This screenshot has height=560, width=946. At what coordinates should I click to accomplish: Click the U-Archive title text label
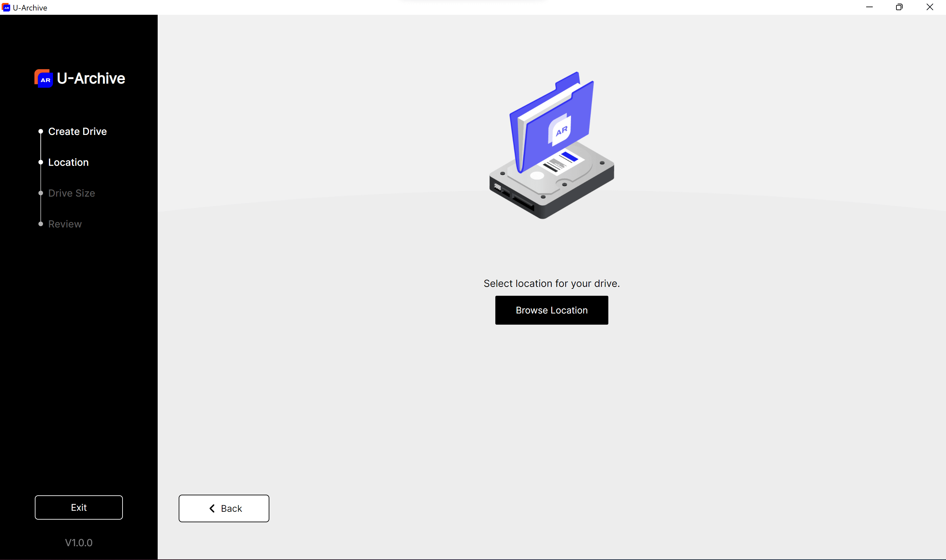click(91, 78)
